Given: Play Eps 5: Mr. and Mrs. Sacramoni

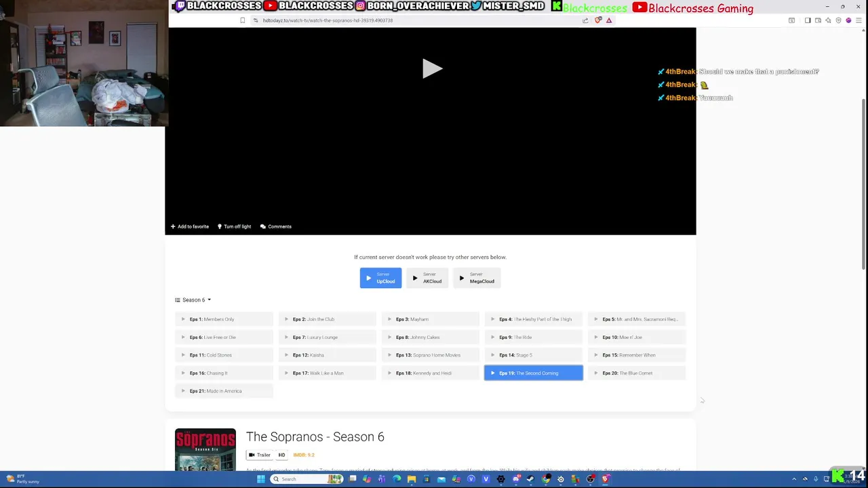Looking at the screenshot, I should (636, 319).
